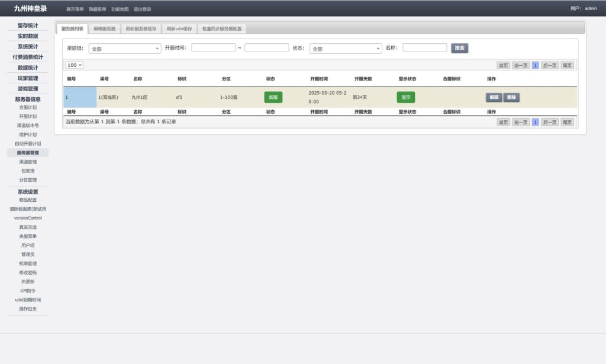Click the 搜索 search button
This screenshot has height=364, width=606.
pyautogui.click(x=459, y=48)
